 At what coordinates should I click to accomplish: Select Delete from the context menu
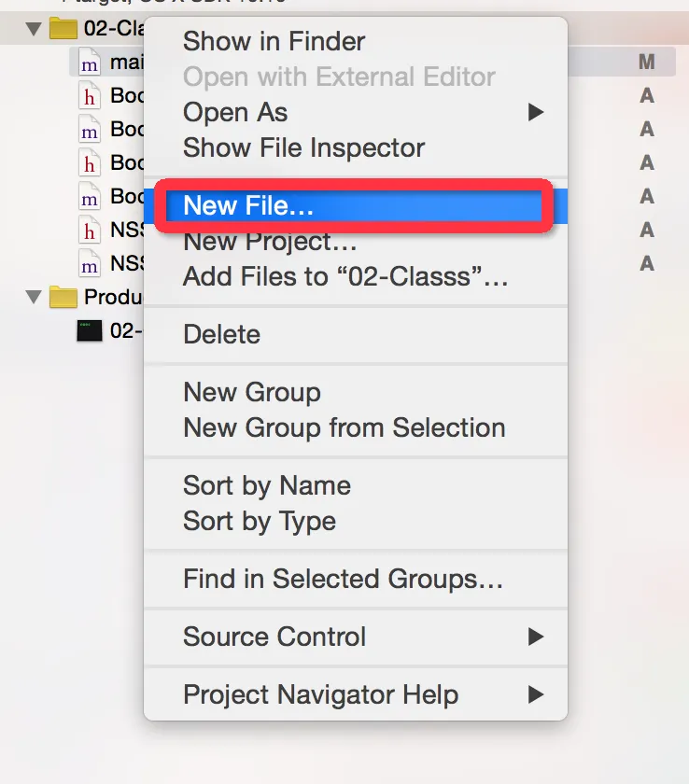coord(221,334)
